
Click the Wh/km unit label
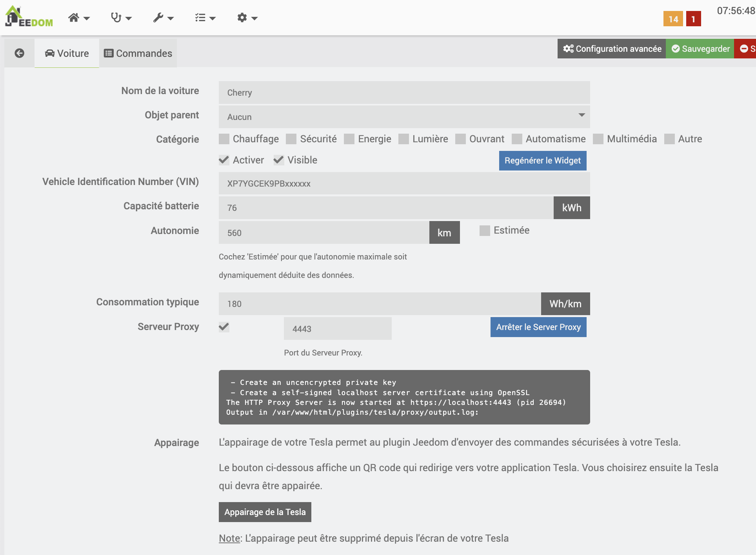(565, 304)
